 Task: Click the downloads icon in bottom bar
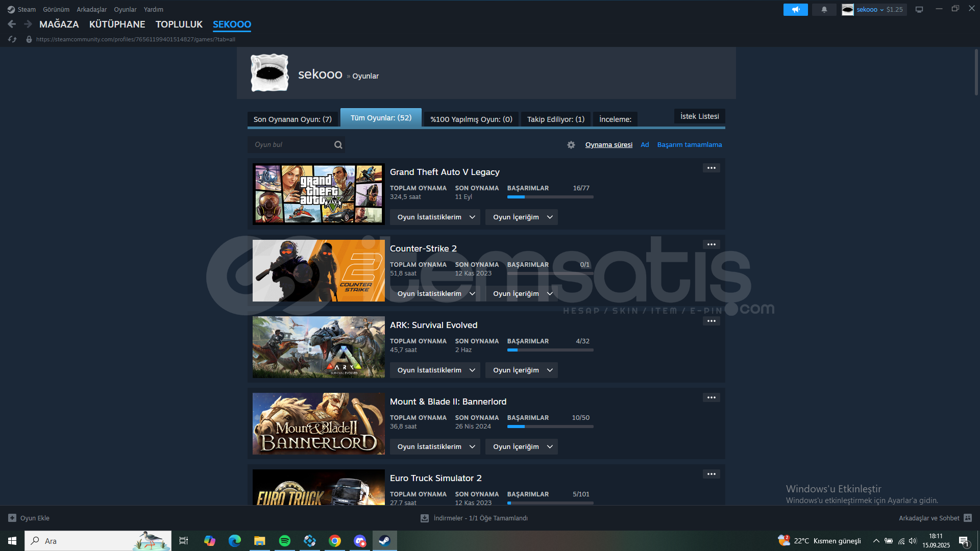click(424, 518)
